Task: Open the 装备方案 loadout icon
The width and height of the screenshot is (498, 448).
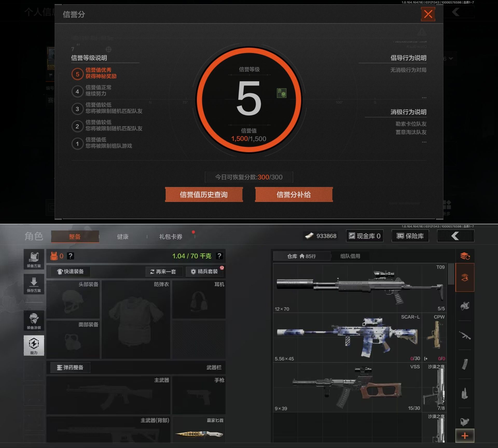Action: tap(34, 259)
